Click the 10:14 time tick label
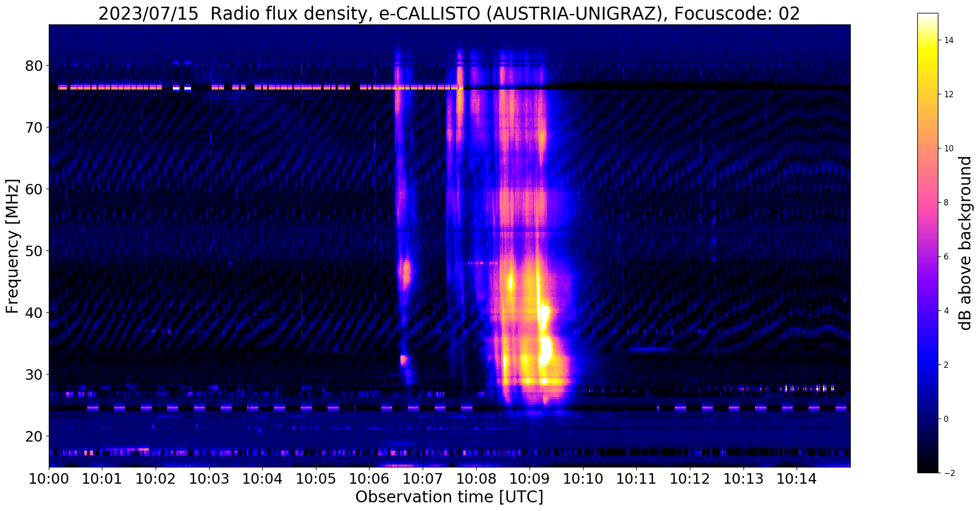The height and width of the screenshot is (511, 980). click(797, 479)
